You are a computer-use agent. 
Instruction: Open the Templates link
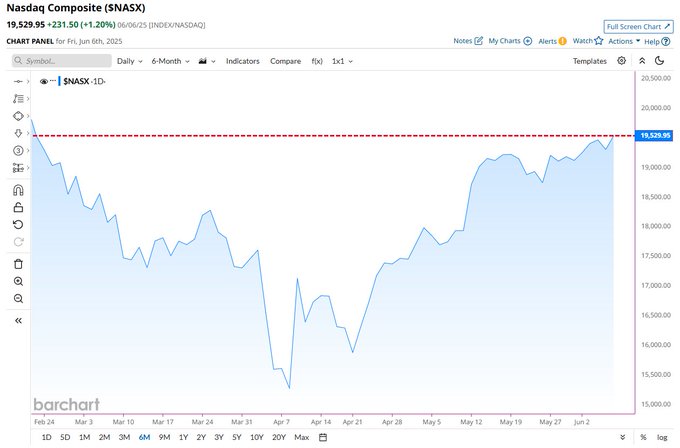589,61
